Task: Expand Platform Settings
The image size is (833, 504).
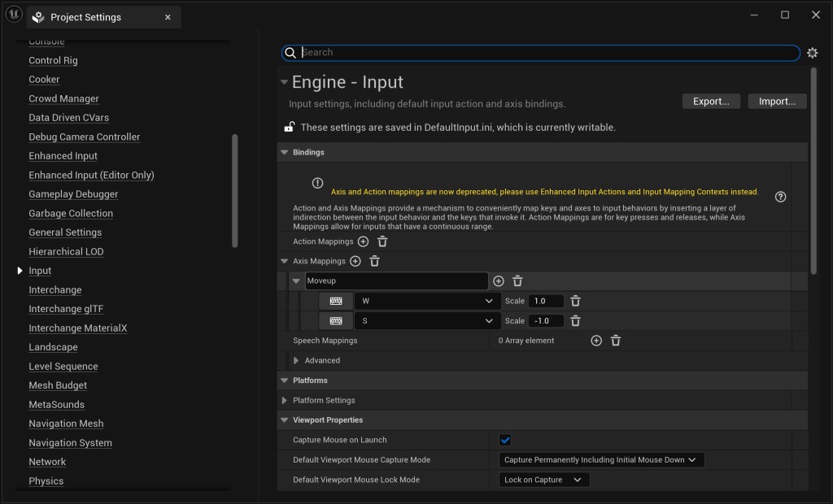Action: [285, 400]
